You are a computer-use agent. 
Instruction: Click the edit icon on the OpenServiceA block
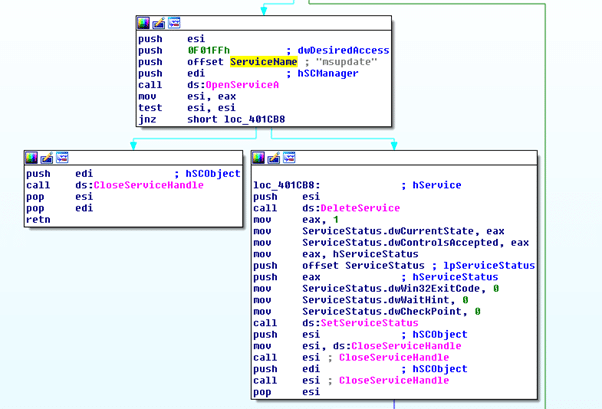click(159, 22)
